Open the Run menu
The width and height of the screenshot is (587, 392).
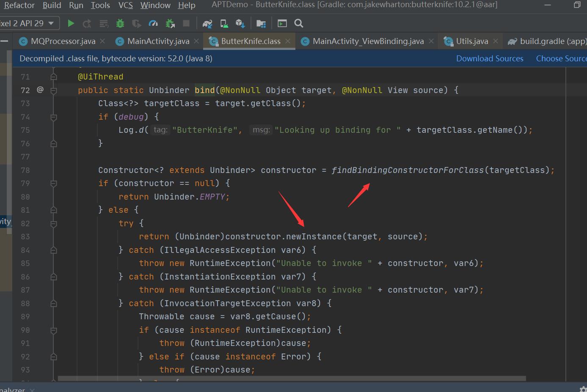[x=76, y=5]
